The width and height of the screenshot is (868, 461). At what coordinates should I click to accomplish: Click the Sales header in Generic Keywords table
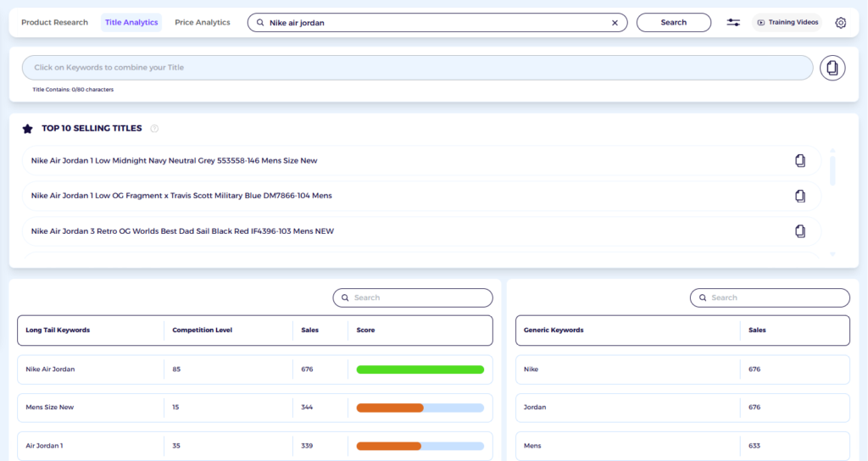click(757, 330)
